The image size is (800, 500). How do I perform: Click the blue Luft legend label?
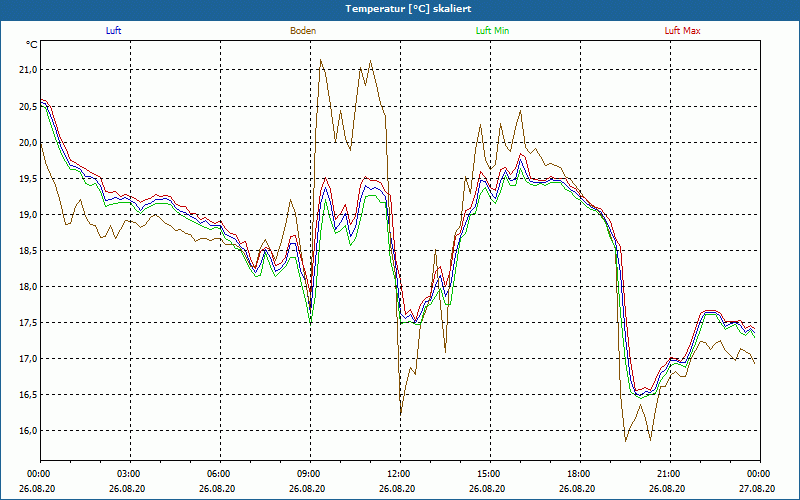(113, 31)
